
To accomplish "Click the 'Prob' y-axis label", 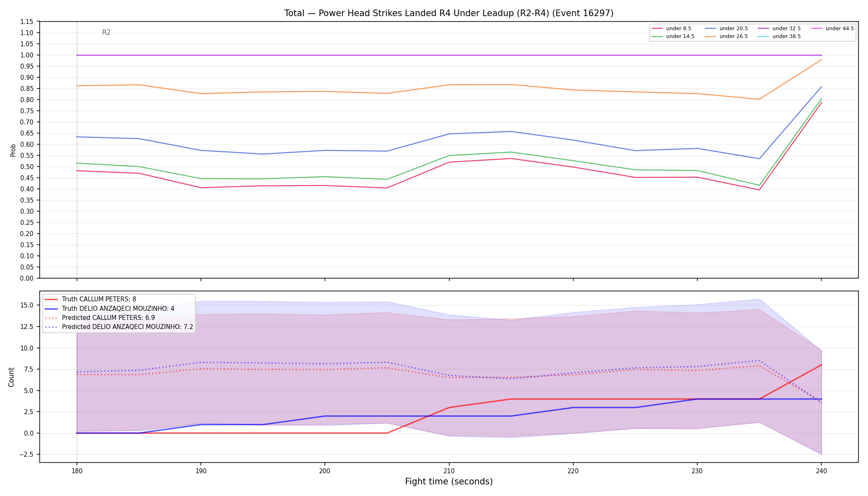I will pos(13,150).
